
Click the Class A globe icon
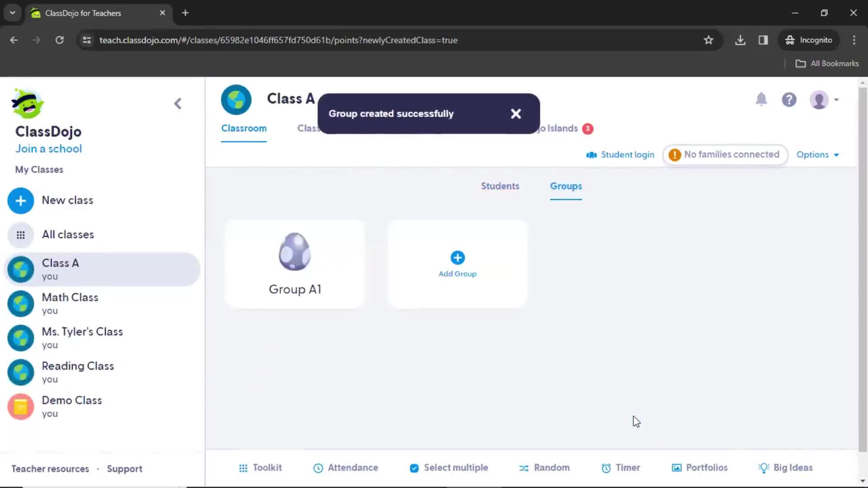pos(21,269)
